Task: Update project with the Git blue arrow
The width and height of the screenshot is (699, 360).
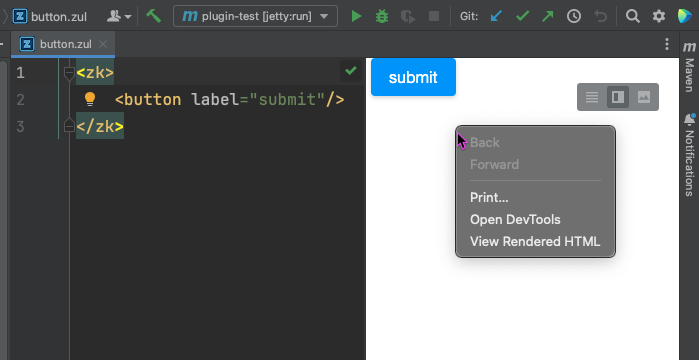Action: pyautogui.click(x=496, y=16)
